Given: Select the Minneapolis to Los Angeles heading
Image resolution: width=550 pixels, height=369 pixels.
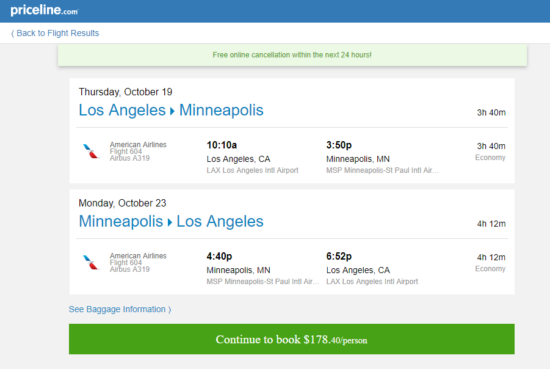Looking at the screenshot, I should coord(171,221).
